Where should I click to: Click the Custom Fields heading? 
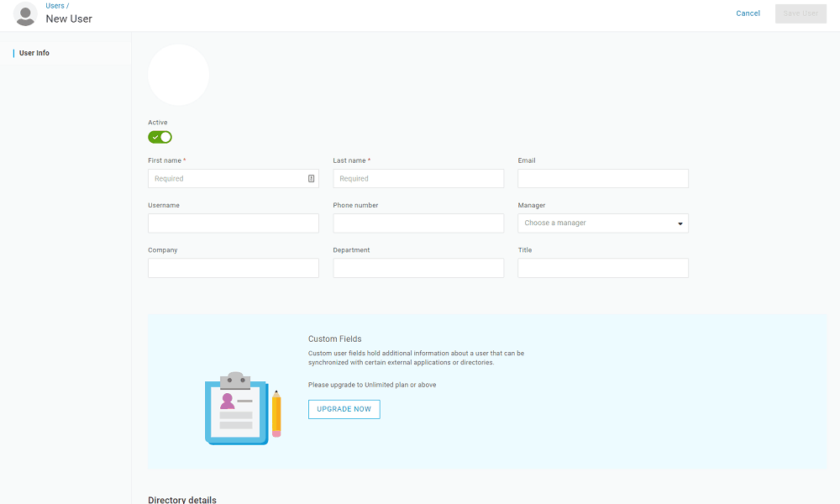(335, 339)
